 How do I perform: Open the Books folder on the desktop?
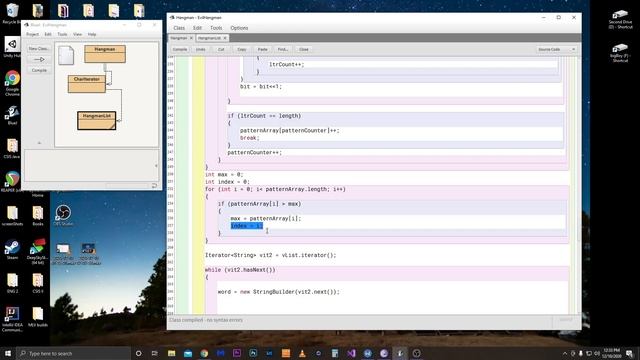click(x=38, y=216)
